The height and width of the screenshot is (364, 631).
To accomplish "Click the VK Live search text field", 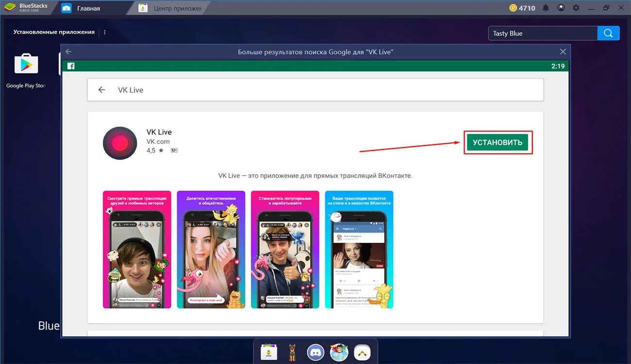I will tap(315, 90).
